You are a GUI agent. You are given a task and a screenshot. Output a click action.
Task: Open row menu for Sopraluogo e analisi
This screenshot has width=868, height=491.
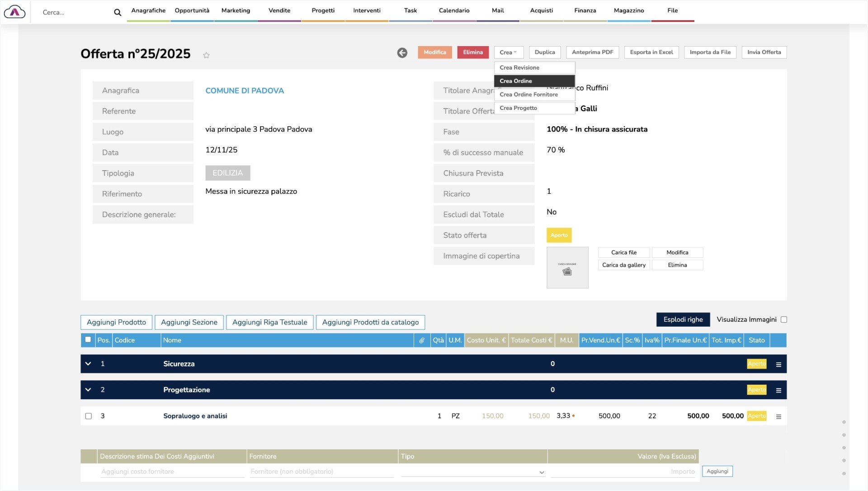(778, 417)
